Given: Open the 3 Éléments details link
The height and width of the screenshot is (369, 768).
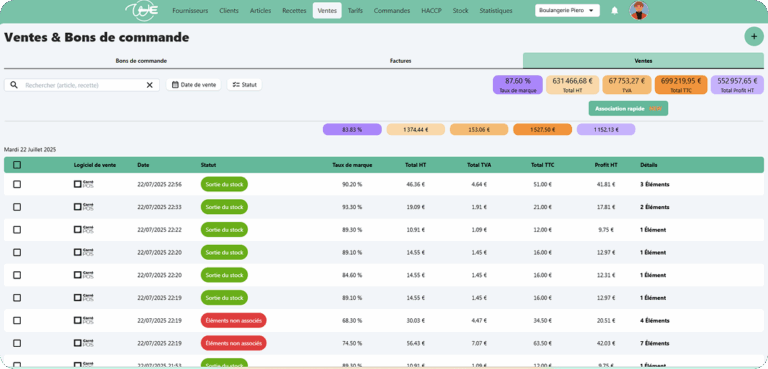Looking at the screenshot, I should (655, 184).
